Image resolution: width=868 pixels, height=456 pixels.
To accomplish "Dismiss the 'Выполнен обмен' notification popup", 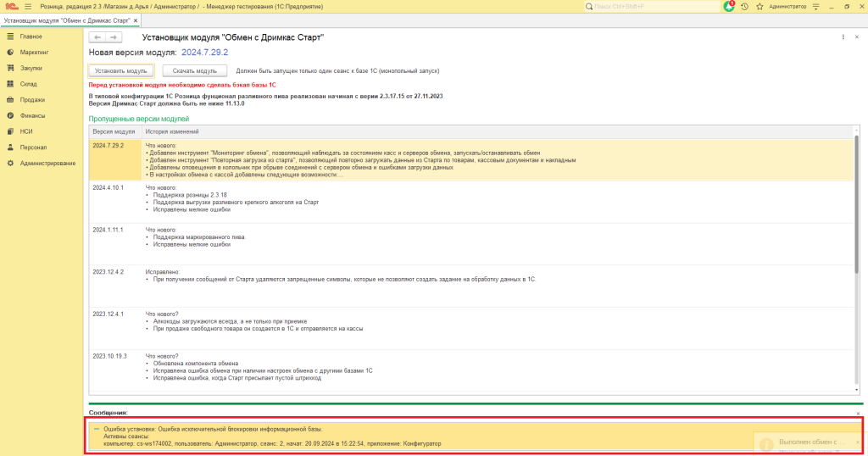I will pyautogui.click(x=858, y=442).
